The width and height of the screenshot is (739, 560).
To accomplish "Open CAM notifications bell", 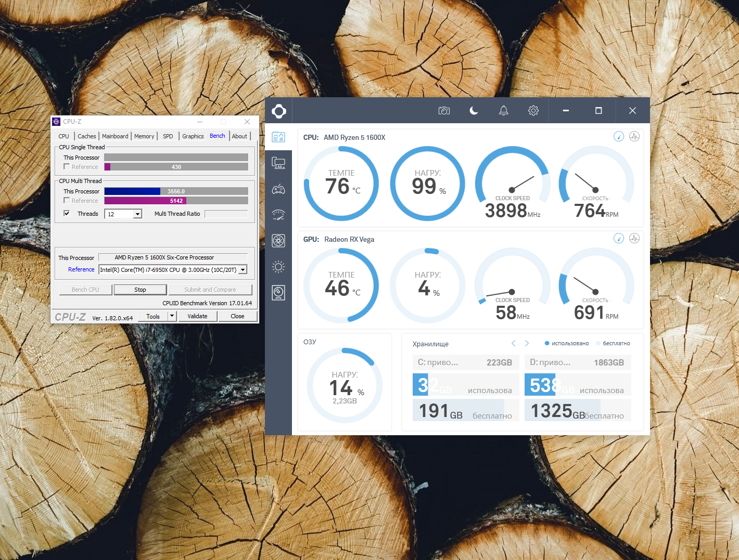I will [504, 111].
